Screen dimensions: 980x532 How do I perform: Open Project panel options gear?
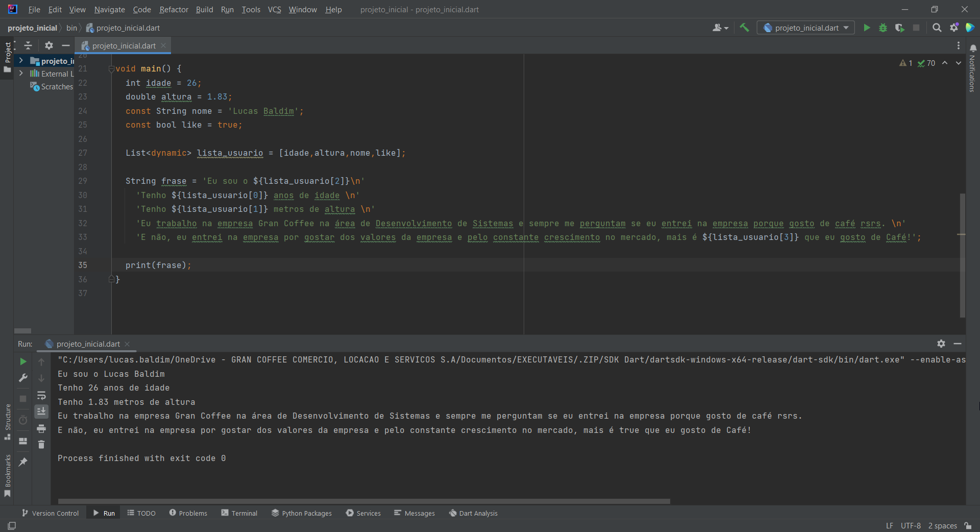[x=49, y=45]
